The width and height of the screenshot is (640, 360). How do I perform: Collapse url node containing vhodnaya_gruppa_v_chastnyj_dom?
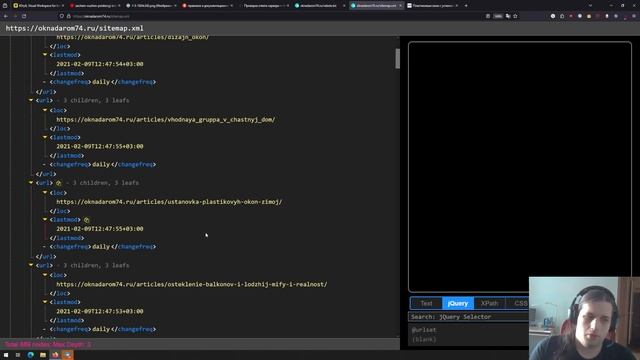coord(31,100)
